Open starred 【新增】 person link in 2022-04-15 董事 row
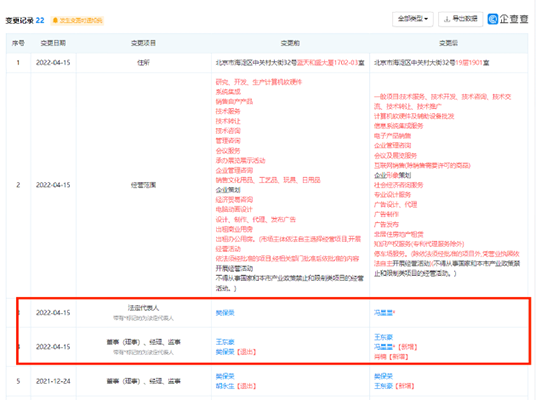 (383, 347)
